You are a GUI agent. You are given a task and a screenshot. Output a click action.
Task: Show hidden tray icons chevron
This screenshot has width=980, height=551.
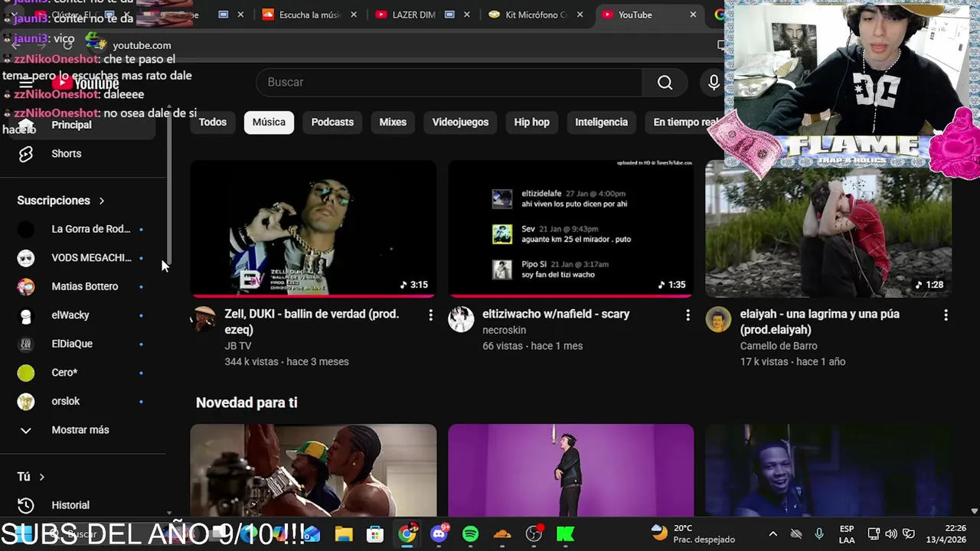pos(773,533)
